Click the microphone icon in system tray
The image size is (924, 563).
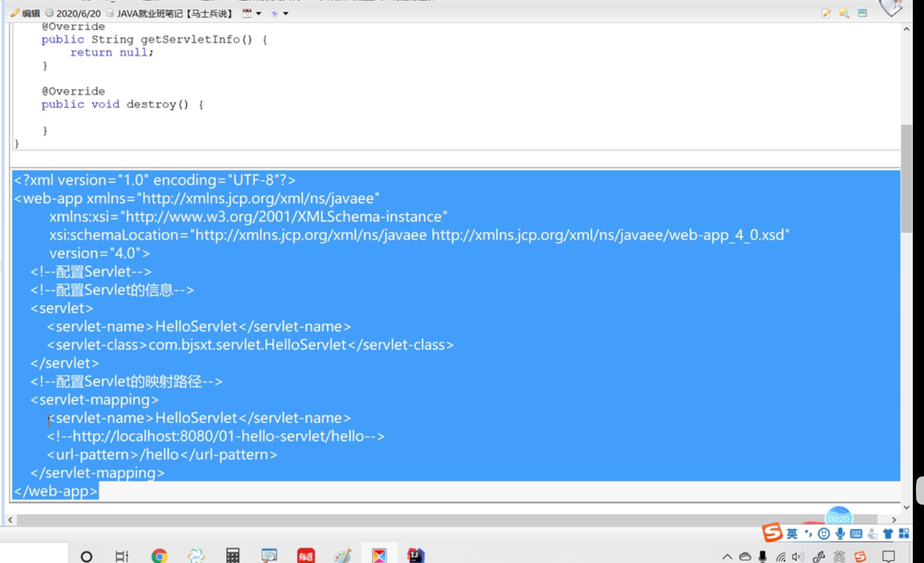click(762, 556)
